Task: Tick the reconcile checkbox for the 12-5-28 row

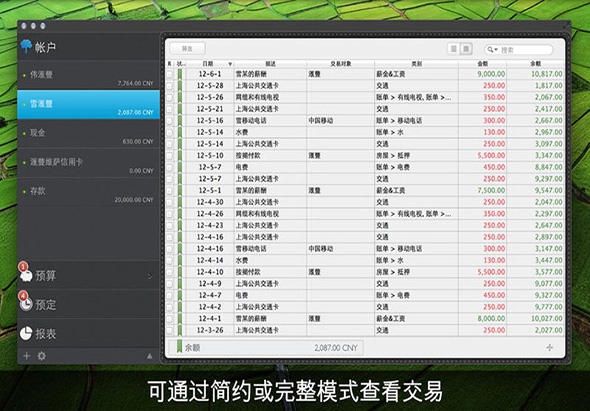Action: (170, 86)
